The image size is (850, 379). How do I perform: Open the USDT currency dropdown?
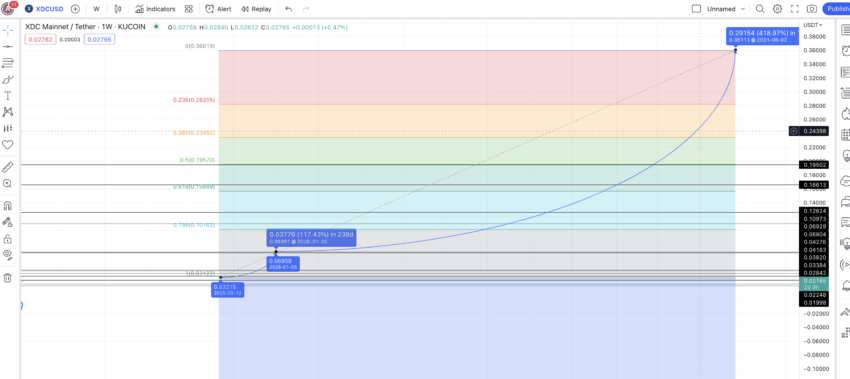coord(813,25)
